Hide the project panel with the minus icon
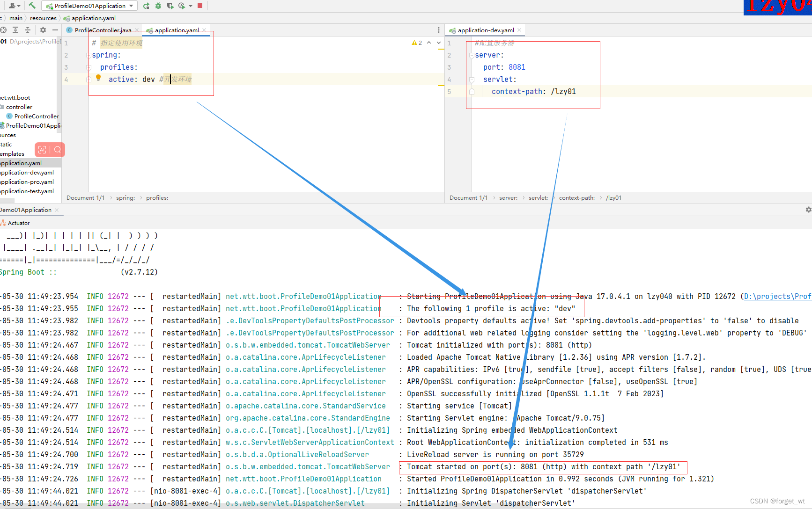Screen dimensions: 812x509 [x=55, y=30]
